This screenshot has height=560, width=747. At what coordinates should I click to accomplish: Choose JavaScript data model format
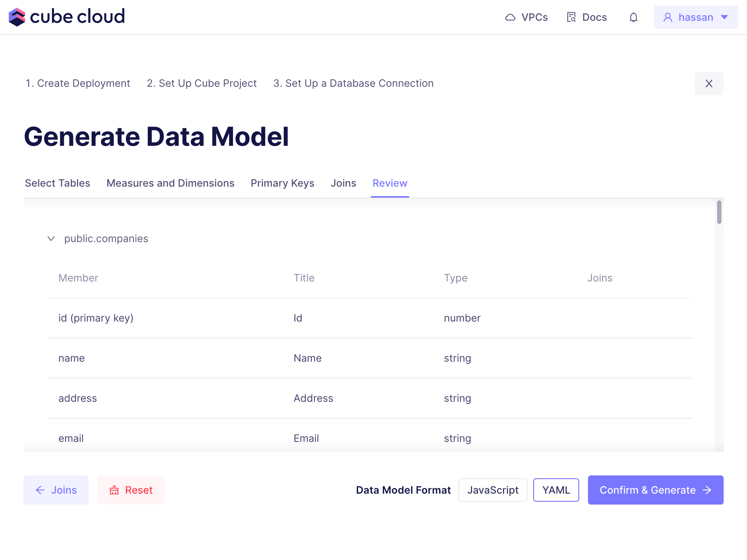click(493, 490)
